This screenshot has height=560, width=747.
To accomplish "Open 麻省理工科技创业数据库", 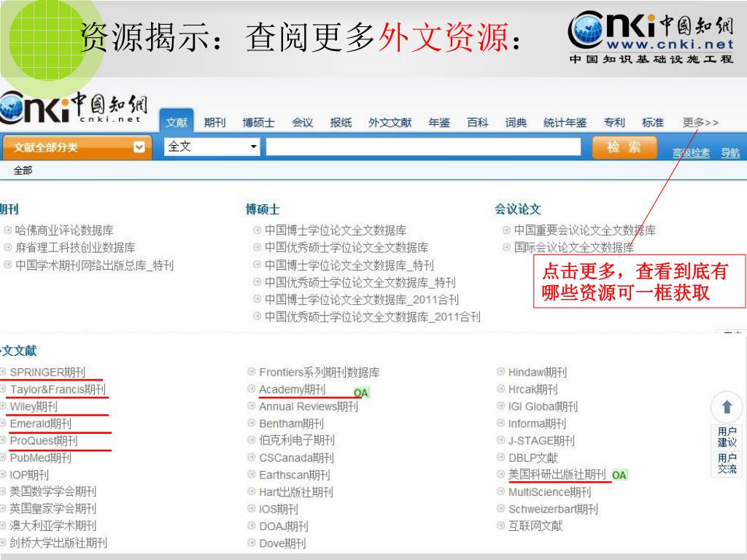I will point(75,248).
